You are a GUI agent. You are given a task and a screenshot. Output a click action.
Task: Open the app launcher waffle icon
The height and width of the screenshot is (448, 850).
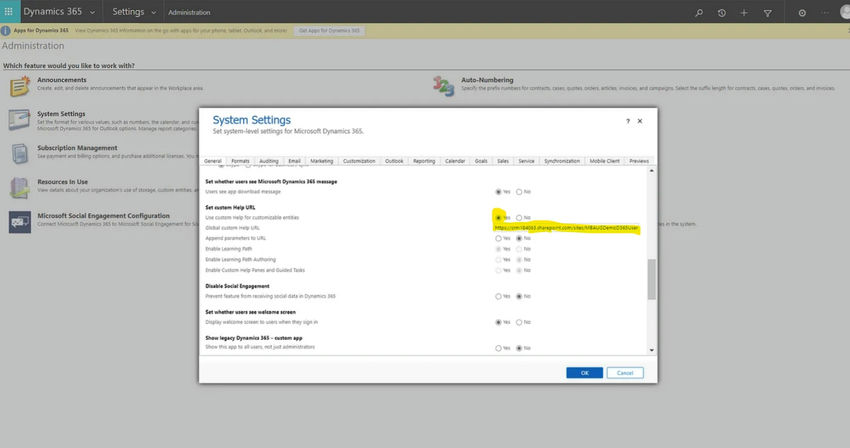point(9,11)
